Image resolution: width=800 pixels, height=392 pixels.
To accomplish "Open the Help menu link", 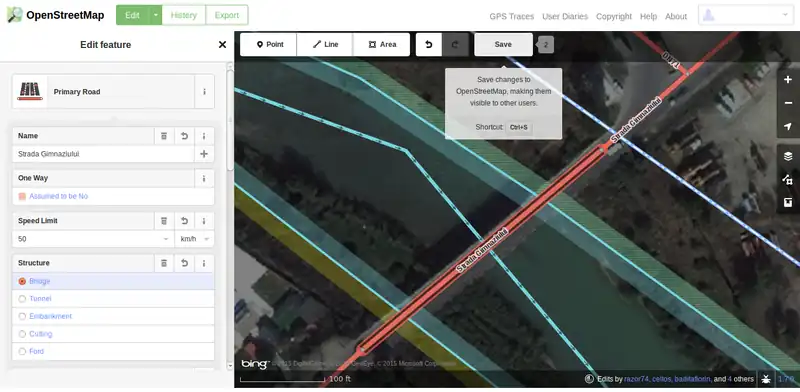I will pos(648,16).
